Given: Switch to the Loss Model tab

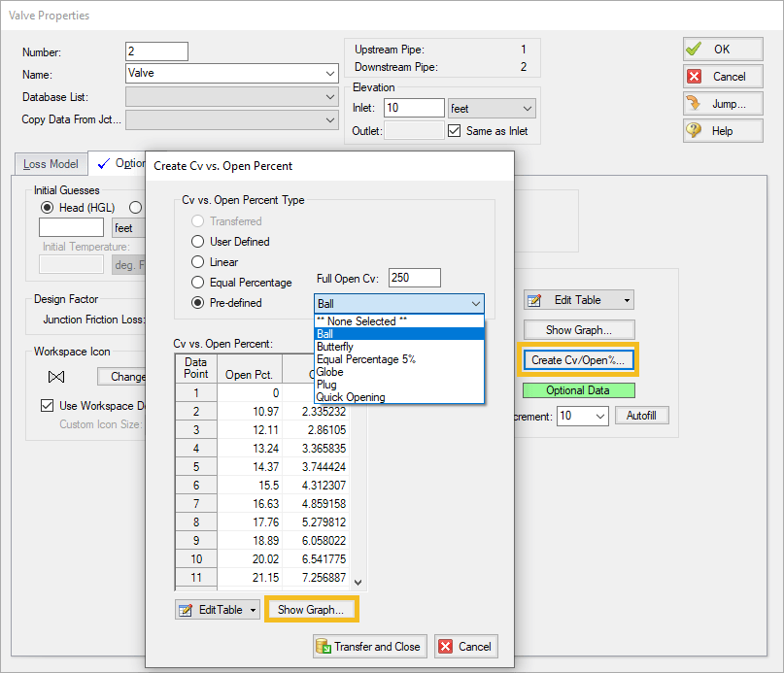Looking at the screenshot, I should [x=51, y=164].
